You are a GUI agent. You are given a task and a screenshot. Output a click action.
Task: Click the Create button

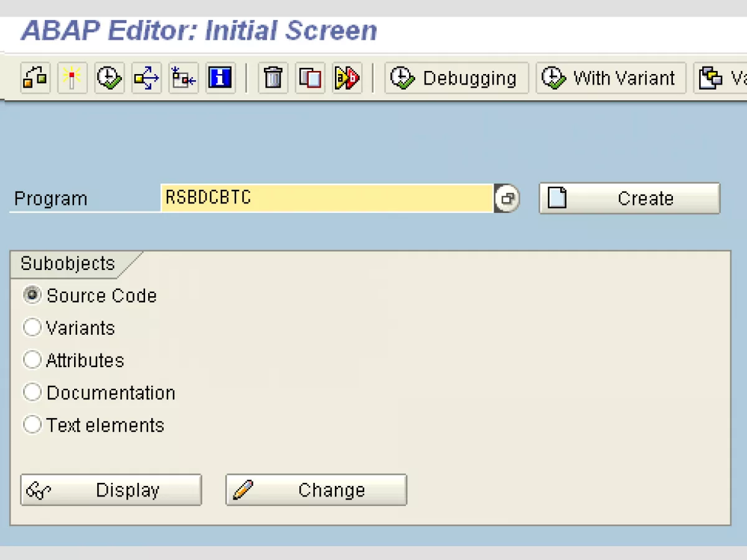point(629,198)
